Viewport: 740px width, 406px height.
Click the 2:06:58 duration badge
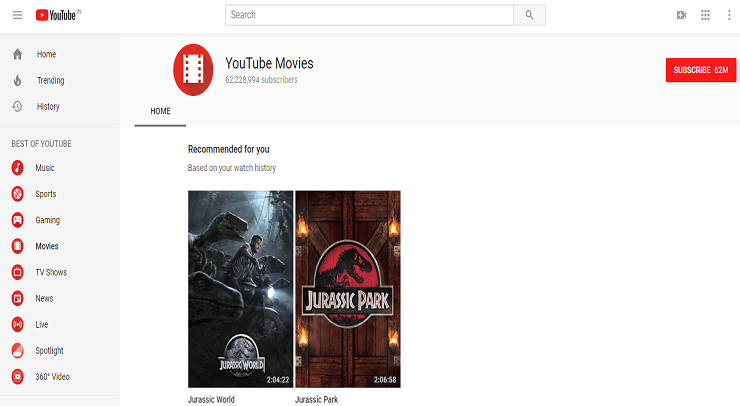click(x=385, y=380)
